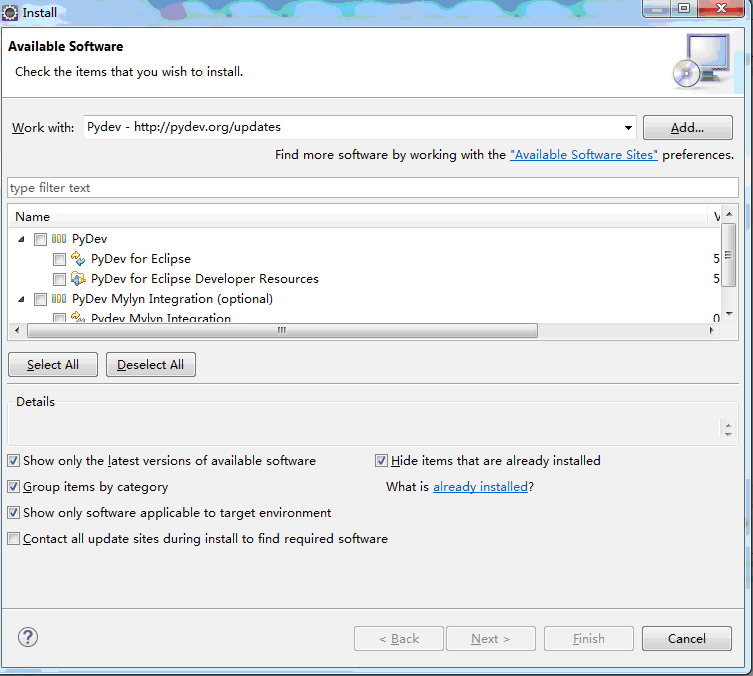The width and height of the screenshot is (753, 676).
Task: Click the Name column header
Action: point(358,217)
